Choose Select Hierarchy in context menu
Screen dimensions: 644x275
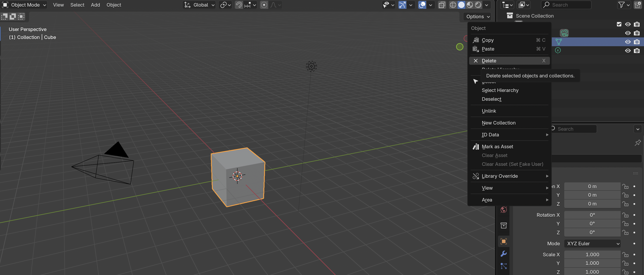509,90
